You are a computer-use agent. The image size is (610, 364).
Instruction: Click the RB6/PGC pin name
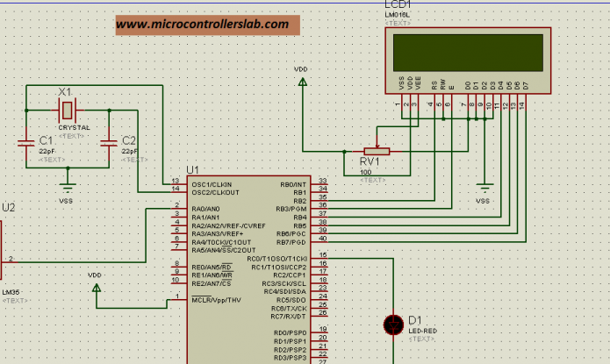(291, 233)
